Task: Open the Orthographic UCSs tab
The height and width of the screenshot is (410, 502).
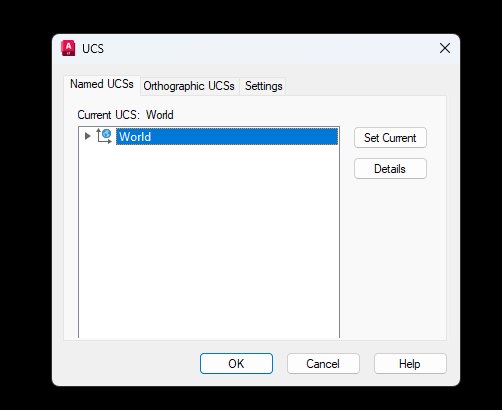Action: pos(189,86)
